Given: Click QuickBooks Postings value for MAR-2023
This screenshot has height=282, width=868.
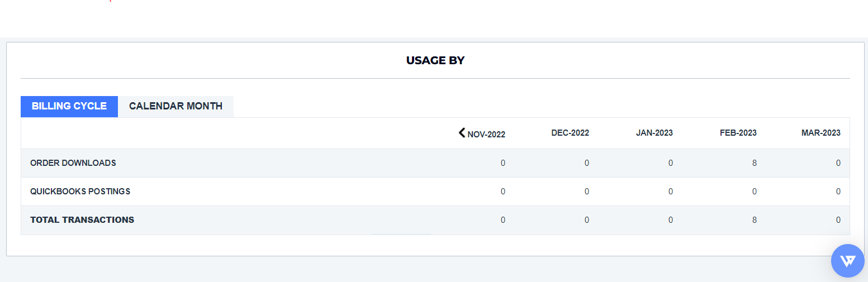Looking at the screenshot, I should pyautogui.click(x=838, y=192).
